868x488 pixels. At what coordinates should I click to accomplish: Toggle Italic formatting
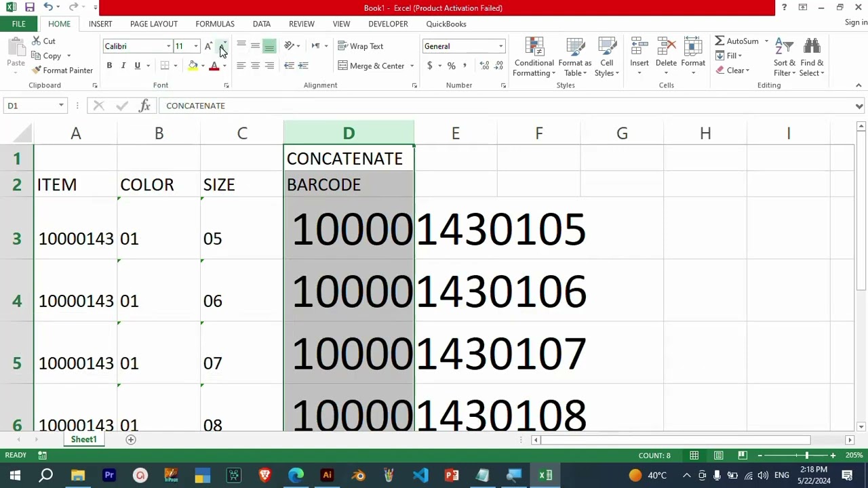pos(123,66)
